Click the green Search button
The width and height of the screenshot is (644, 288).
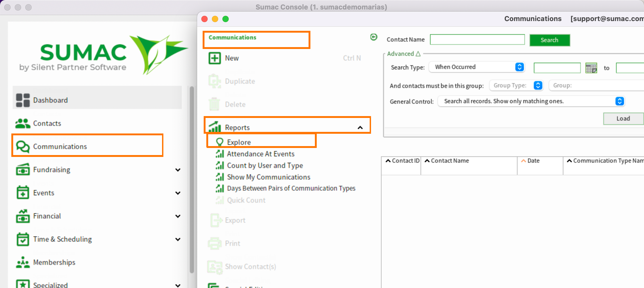point(550,40)
